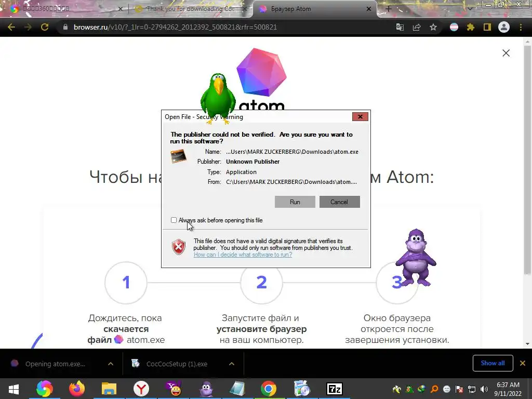Image resolution: width=532 pixels, height=399 pixels.
Task: Open the Windows Start menu
Action: (x=14, y=389)
